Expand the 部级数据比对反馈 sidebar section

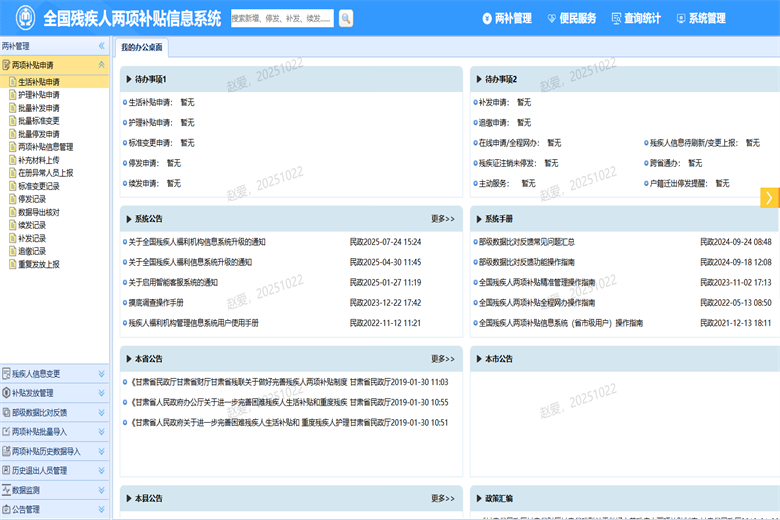(101, 412)
